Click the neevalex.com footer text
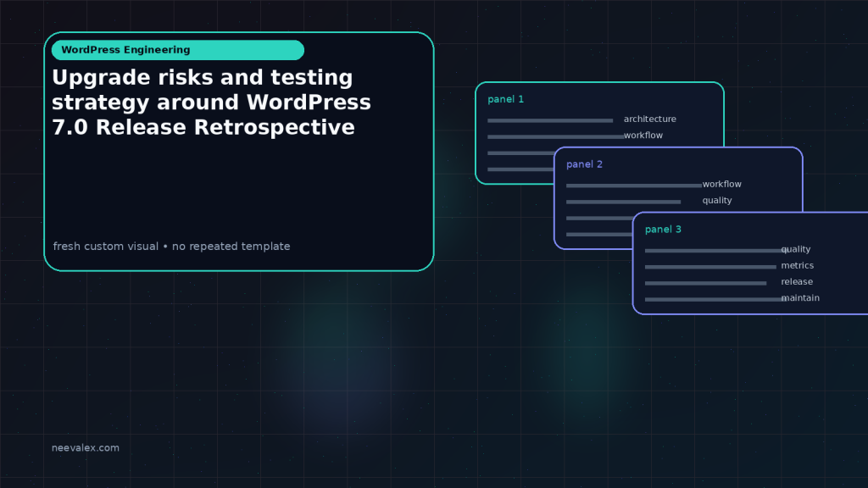868x488 pixels. (x=86, y=447)
